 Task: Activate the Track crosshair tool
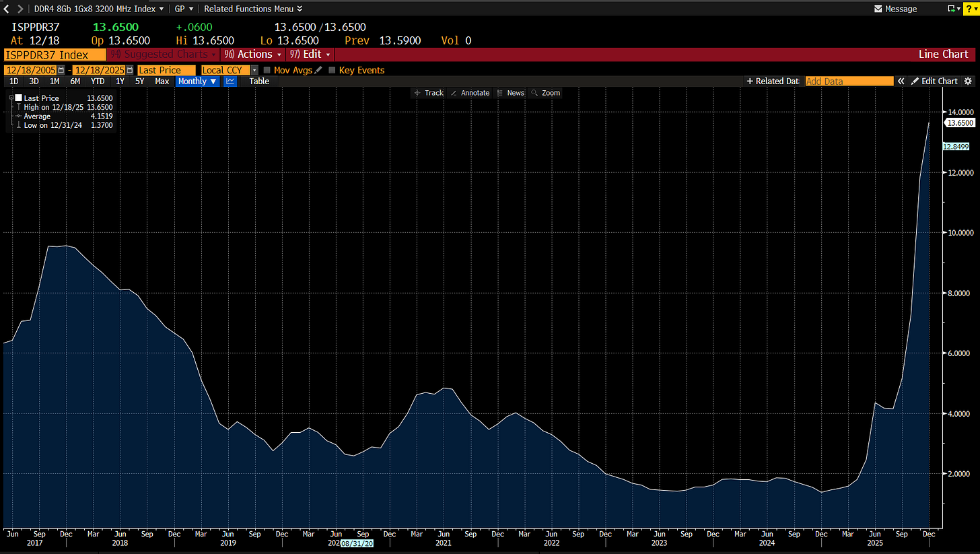tap(429, 93)
